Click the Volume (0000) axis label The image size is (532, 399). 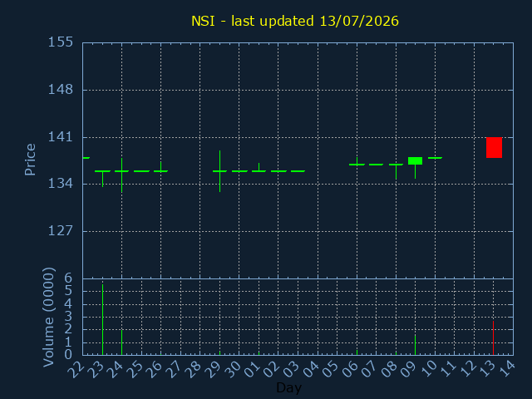(48, 317)
